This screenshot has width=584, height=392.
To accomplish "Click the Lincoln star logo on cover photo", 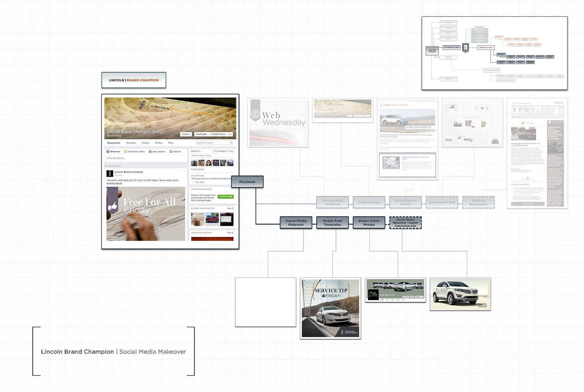I will tap(142, 105).
